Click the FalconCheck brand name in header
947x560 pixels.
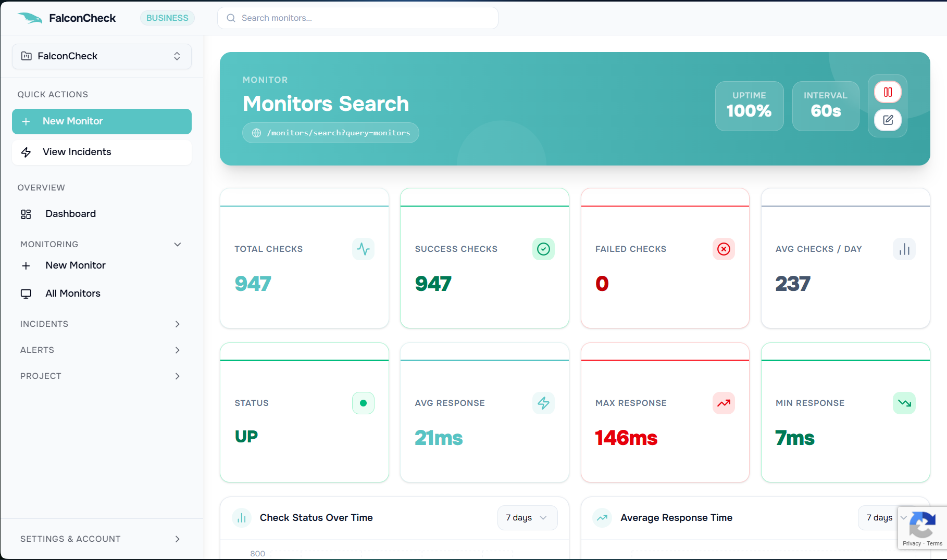82,18
